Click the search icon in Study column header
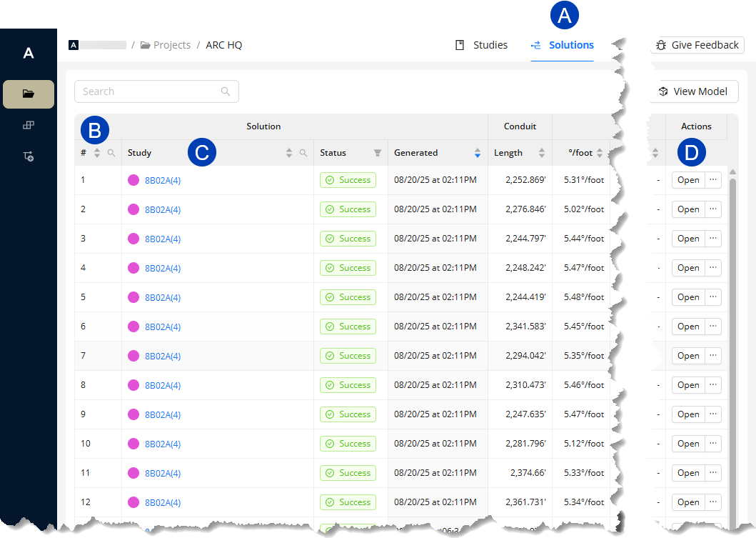Viewport: 756px width, 538px height. tap(303, 153)
